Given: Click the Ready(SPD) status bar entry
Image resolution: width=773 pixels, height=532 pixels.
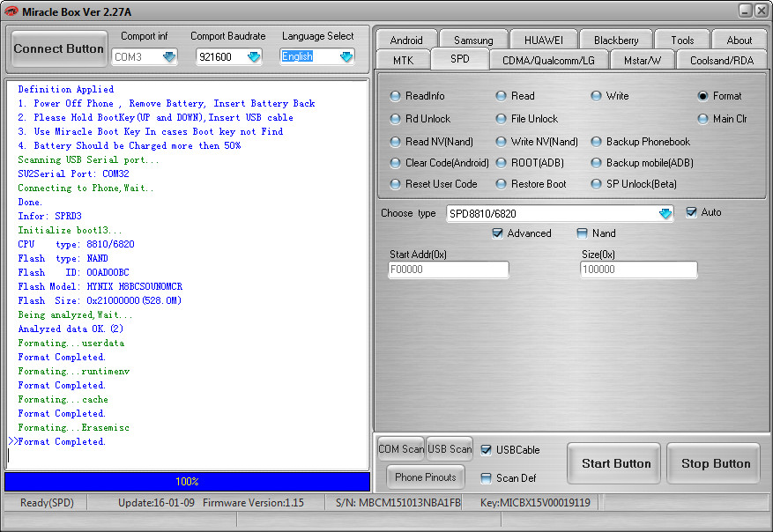Looking at the screenshot, I should point(47,502).
